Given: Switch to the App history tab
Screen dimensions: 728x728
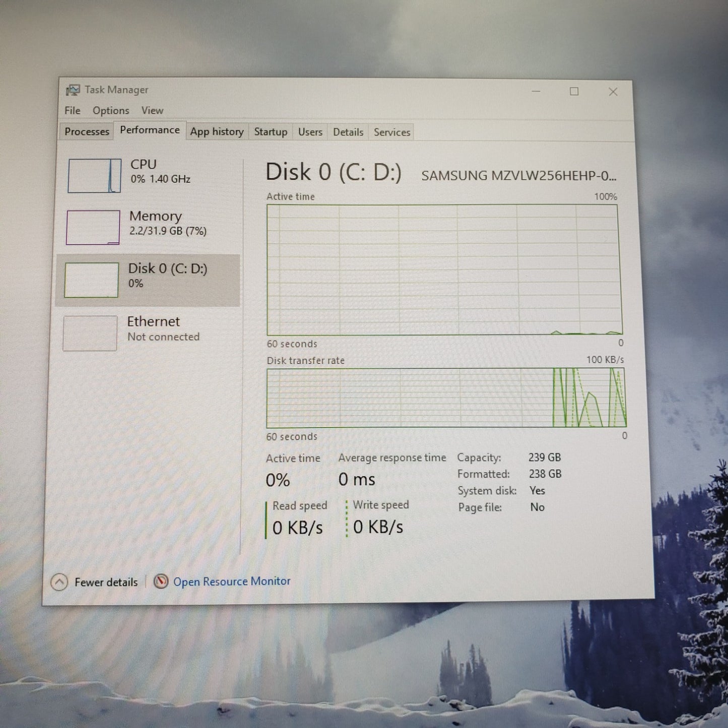Looking at the screenshot, I should click(217, 132).
